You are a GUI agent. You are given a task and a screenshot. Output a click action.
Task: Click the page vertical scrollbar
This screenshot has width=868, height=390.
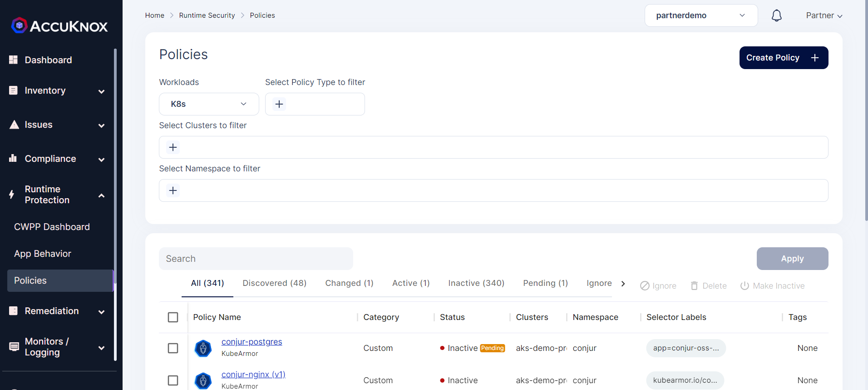866,110
